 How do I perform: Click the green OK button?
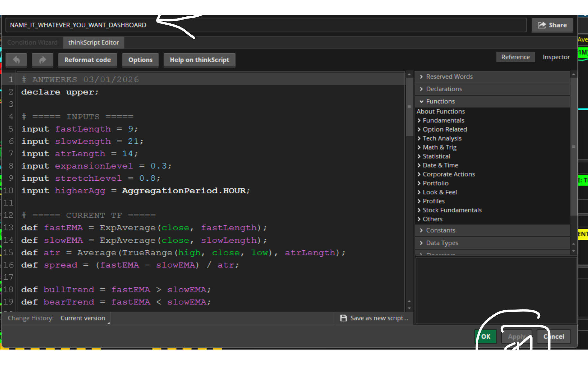pos(486,336)
